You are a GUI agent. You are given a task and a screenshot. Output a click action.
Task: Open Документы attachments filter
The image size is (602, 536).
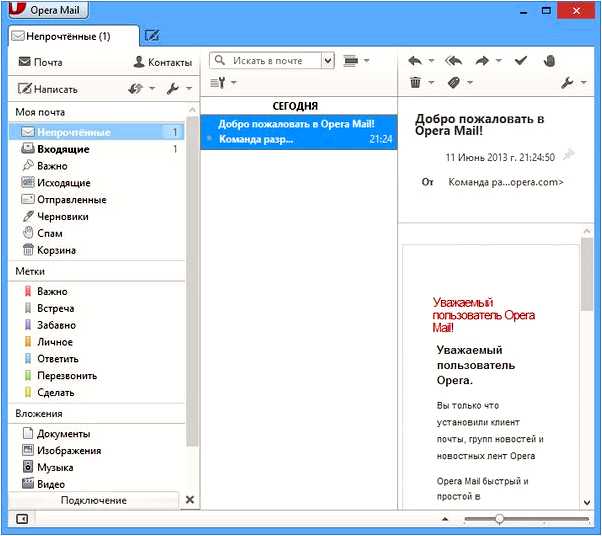56,434
